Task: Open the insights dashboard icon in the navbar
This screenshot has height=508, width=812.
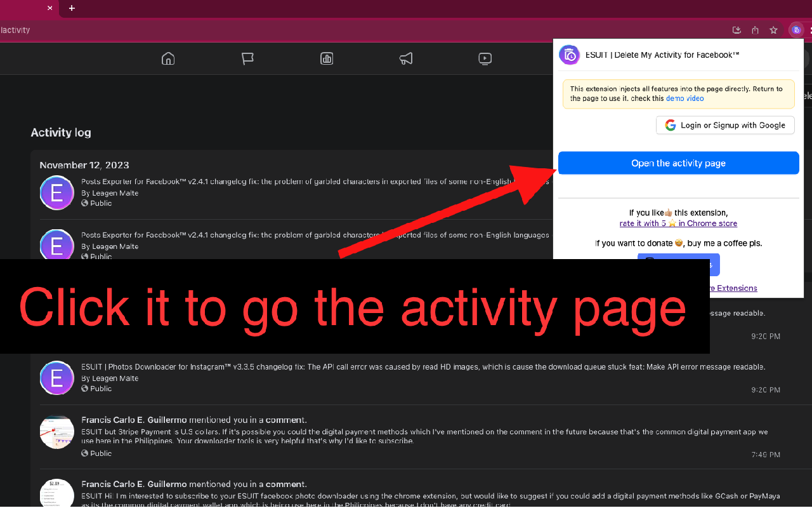Action: (326, 58)
